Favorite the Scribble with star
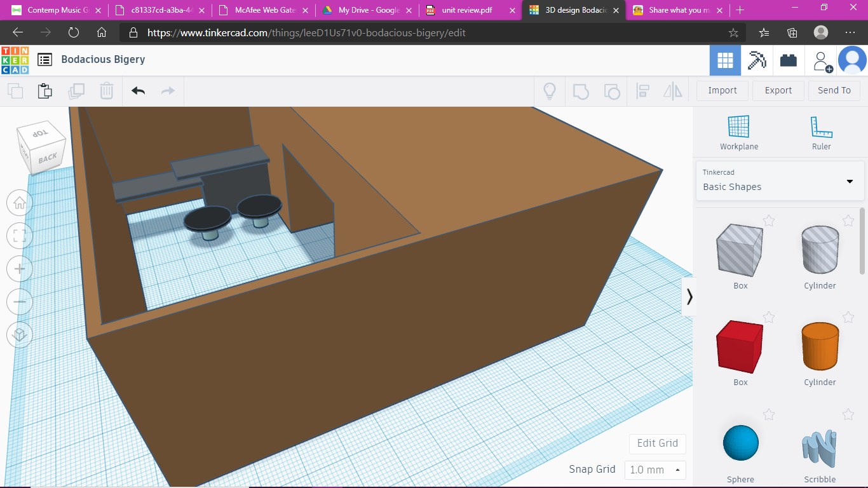868x488 pixels. tap(848, 415)
